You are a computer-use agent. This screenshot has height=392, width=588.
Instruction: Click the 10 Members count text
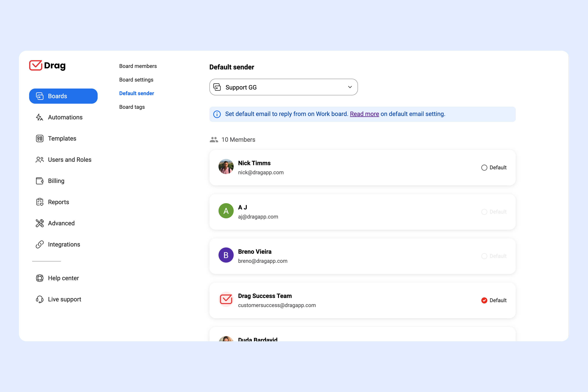pos(238,139)
